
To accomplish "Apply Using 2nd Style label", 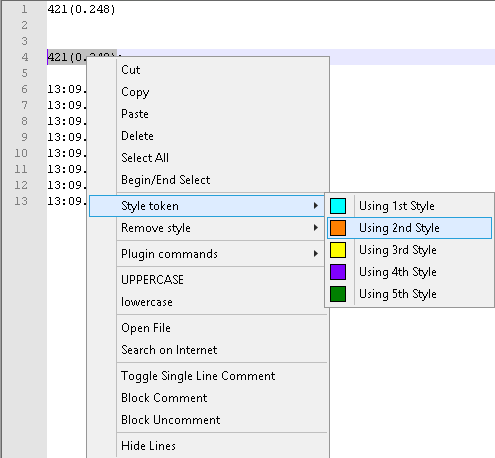I will click(x=399, y=228).
